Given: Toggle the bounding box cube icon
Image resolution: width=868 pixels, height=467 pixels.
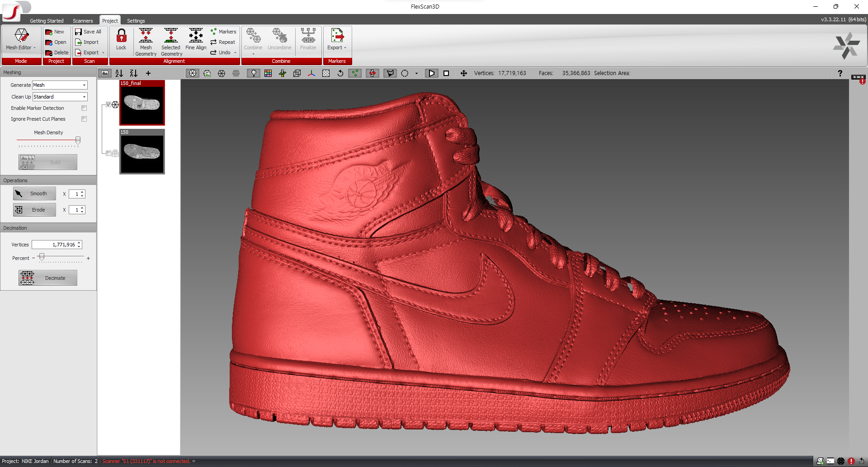Looking at the screenshot, I should (297, 73).
